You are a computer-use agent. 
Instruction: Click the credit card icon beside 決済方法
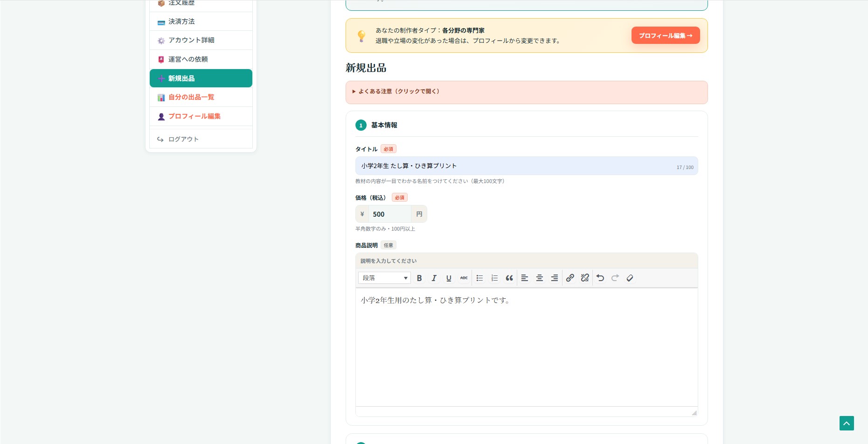click(161, 22)
